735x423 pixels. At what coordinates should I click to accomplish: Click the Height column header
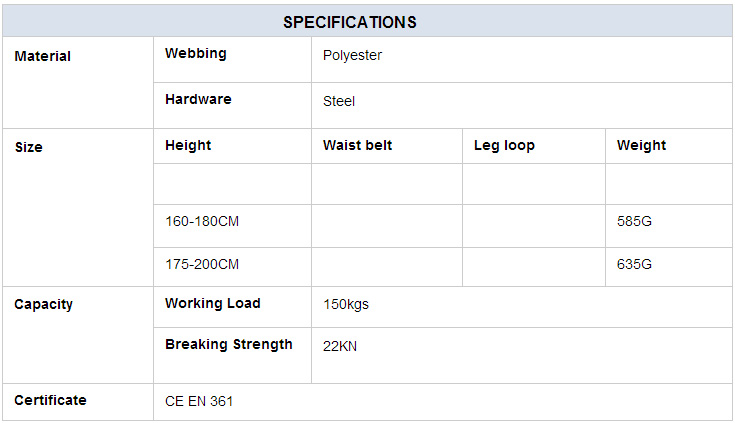click(188, 145)
